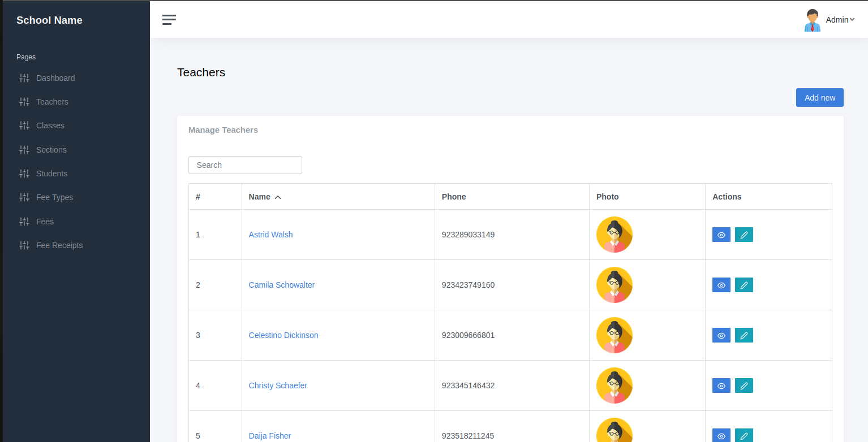The width and height of the screenshot is (868, 442).
Task: Click the sliders icon beside Fee Types
Action: coord(24,197)
